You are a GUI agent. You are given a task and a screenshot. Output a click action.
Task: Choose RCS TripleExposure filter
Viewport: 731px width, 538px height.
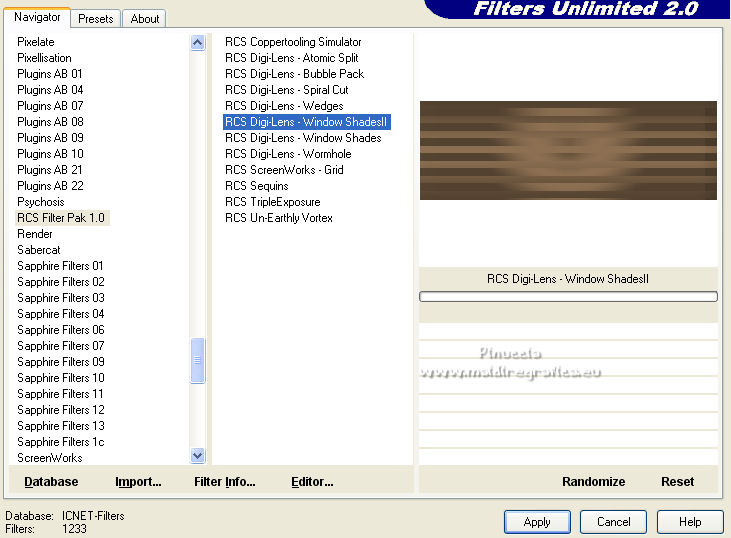[273, 202]
